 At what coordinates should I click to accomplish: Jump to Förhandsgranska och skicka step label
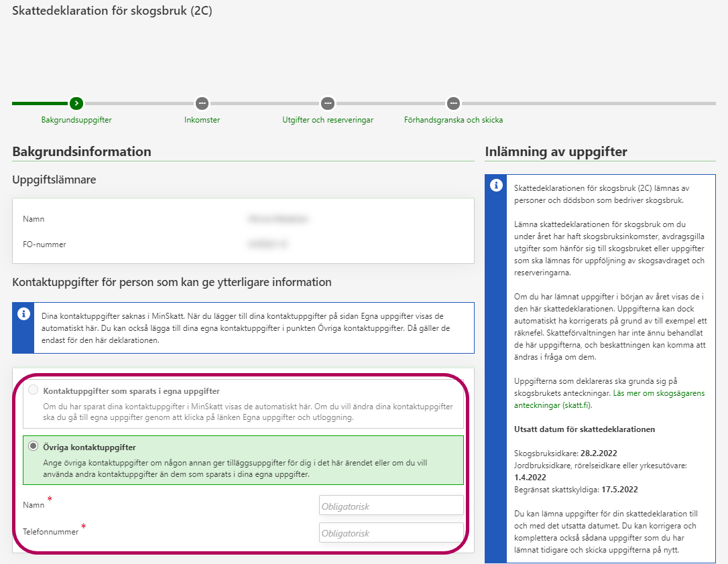[x=453, y=120]
